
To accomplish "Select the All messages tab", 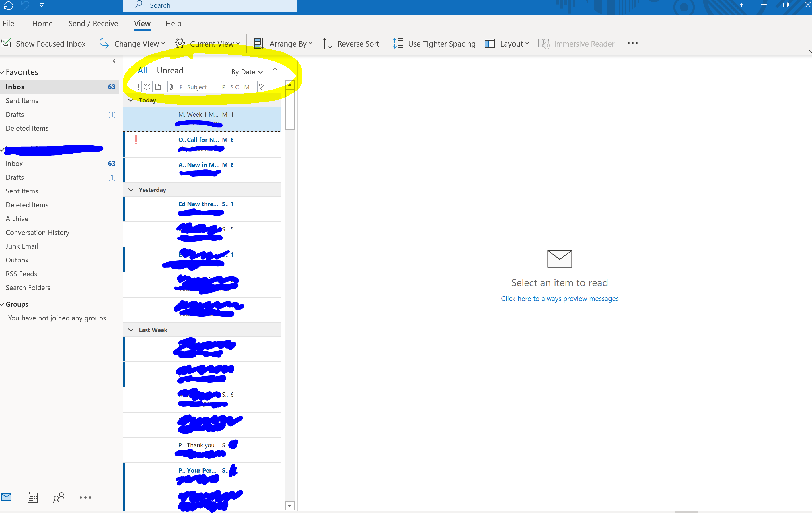I will 142,70.
